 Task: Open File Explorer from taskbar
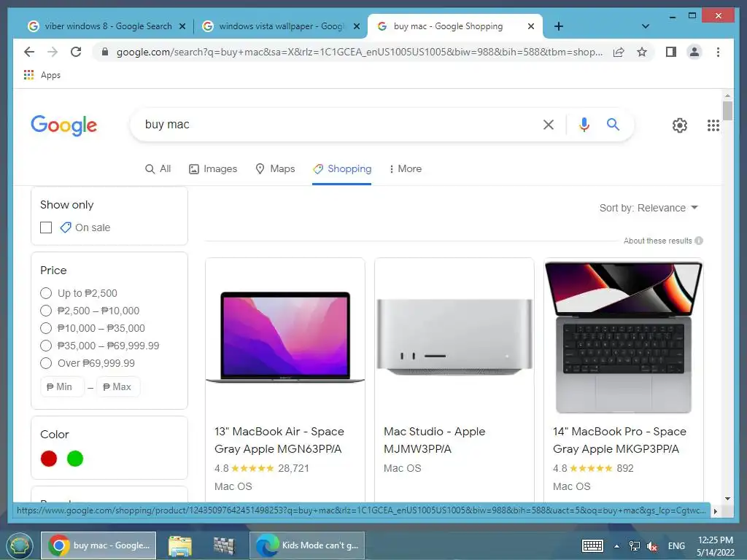pos(180,545)
